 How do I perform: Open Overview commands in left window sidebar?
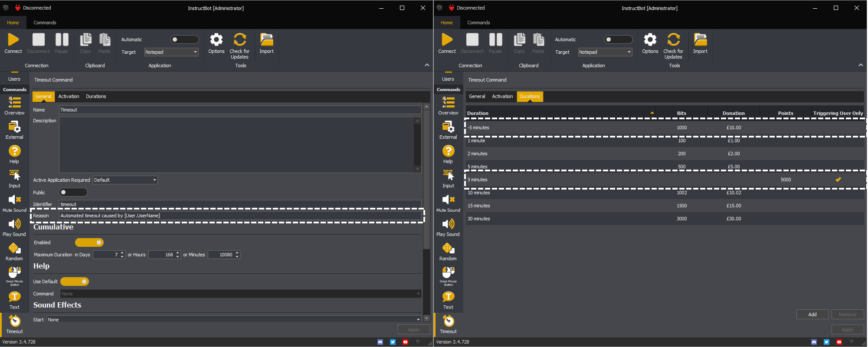[14, 106]
